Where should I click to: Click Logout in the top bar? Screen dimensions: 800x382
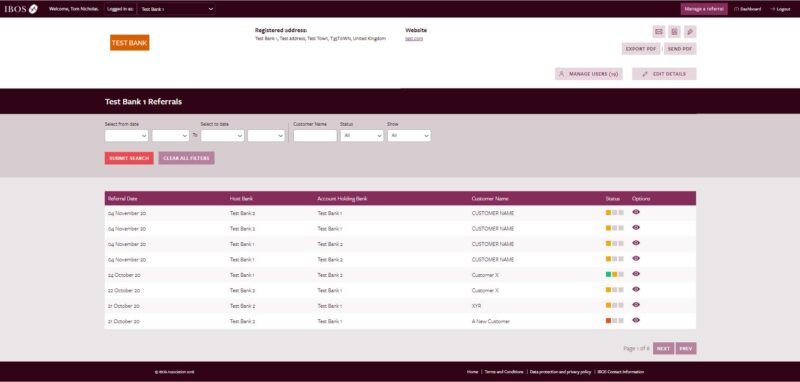point(781,9)
